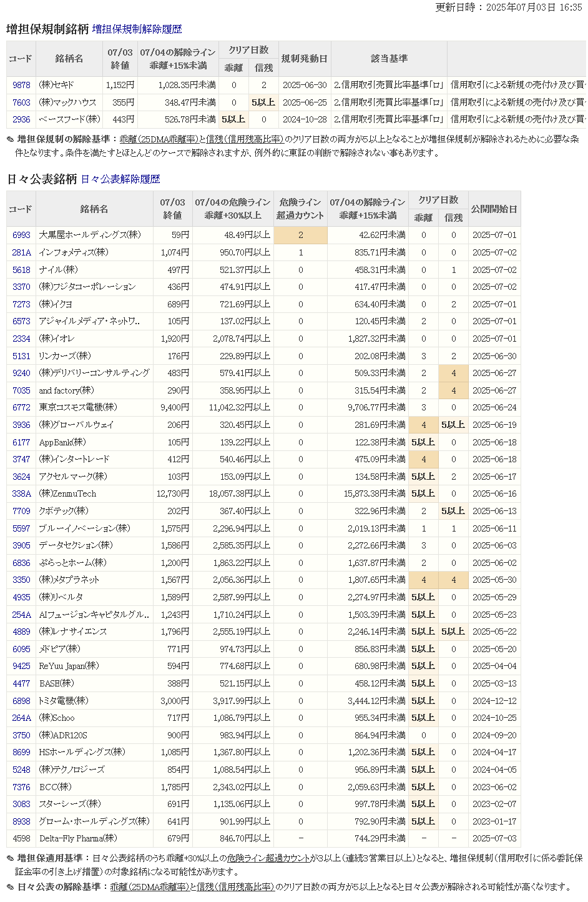This screenshot has width=588, height=902.
Task: Click 信残(信用残高比率) in the 増担保規制 note
Action: [x=245, y=139]
